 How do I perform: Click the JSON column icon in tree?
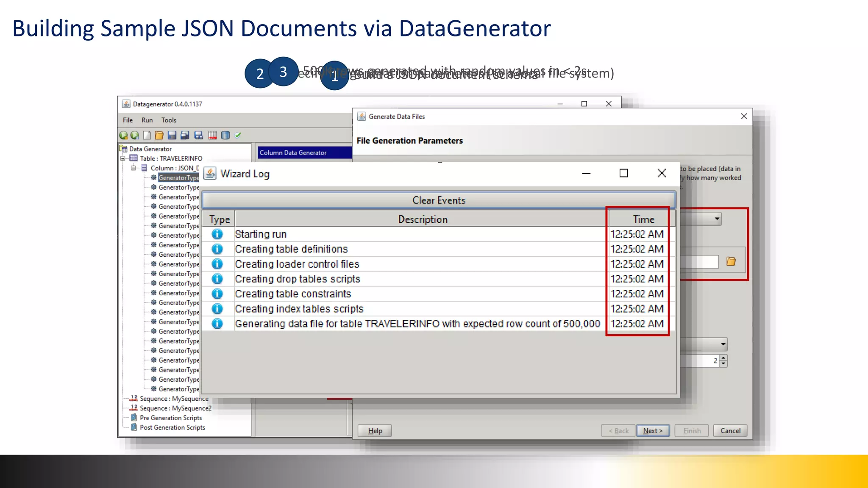[144, 168]
